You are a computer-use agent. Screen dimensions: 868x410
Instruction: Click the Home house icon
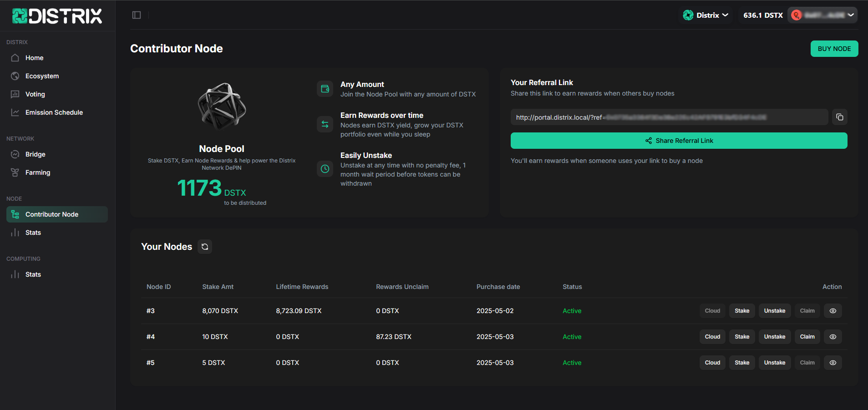click(15, 58)
